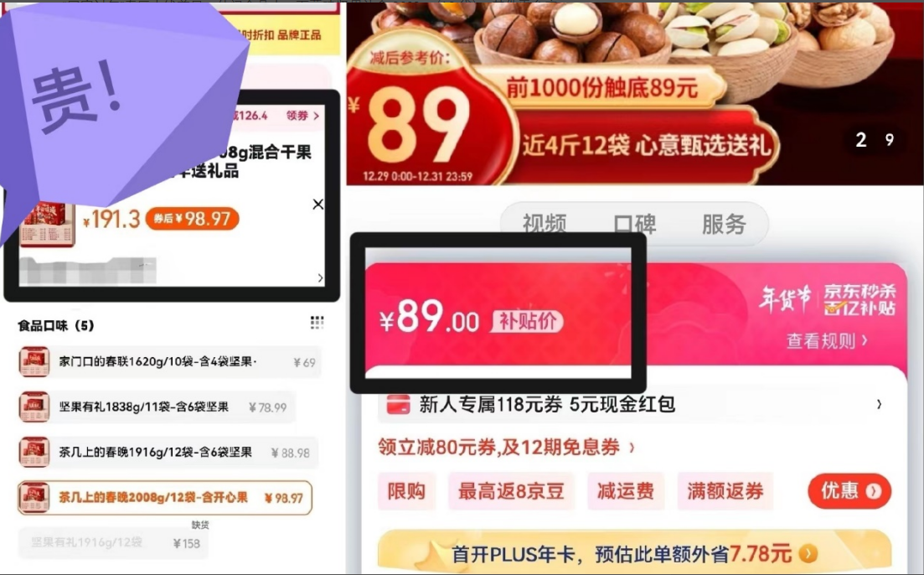Open 查看规则 link
Image resolution: width=924 pixels, height=575 pixels.
tap(827, 341)
